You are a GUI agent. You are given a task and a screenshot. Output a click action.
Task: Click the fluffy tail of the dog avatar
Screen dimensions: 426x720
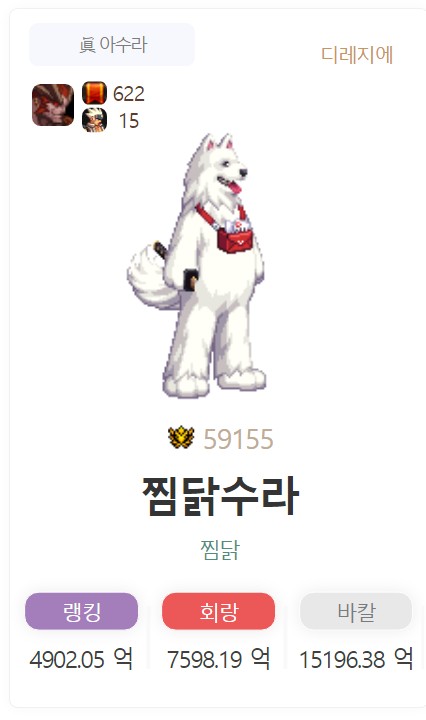coord(149,276)
